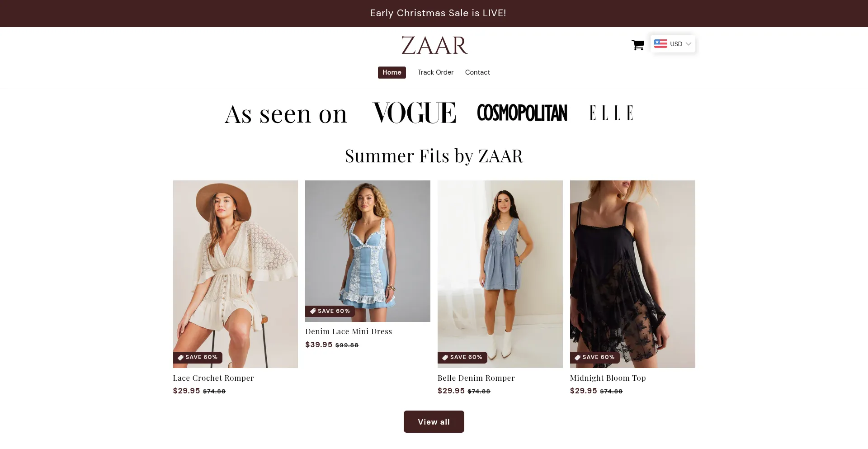Go to the Home menu item

tap(392, 72)
